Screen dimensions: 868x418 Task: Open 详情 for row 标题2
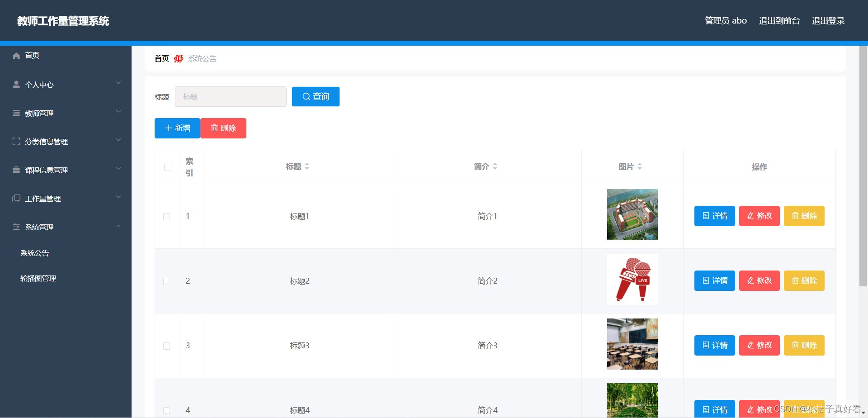(715, 280)
